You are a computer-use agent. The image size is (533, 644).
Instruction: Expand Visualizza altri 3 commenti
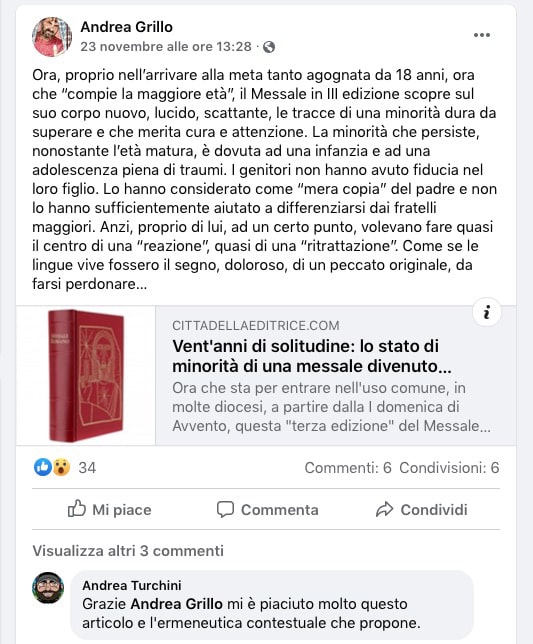[128, 550]
